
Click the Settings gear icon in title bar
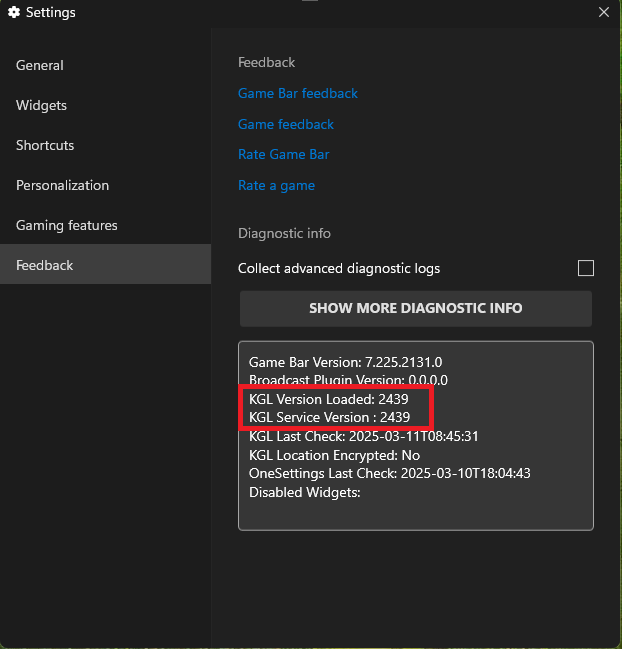[x=14, y=12]
